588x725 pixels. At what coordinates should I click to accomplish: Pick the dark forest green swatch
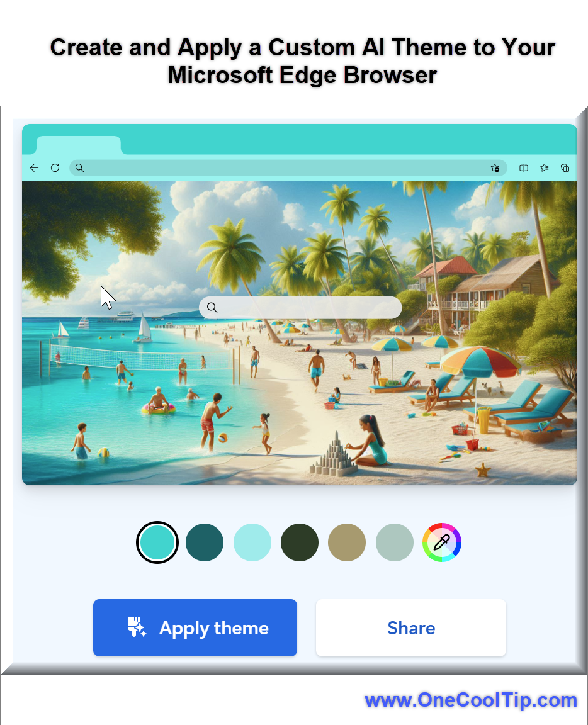pyautogui.click(x=299, y=542)
